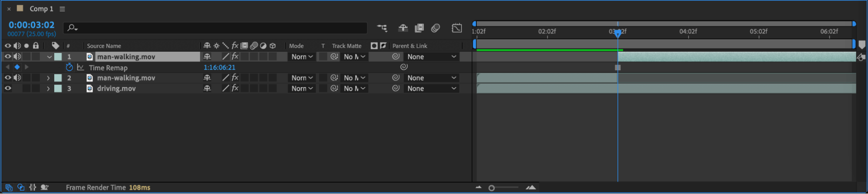Viewport: 868px width, 194px height.
Task: Click the Time Remap value 1:16:06:21
Action: pyautogui.click(x=219, y=68)
